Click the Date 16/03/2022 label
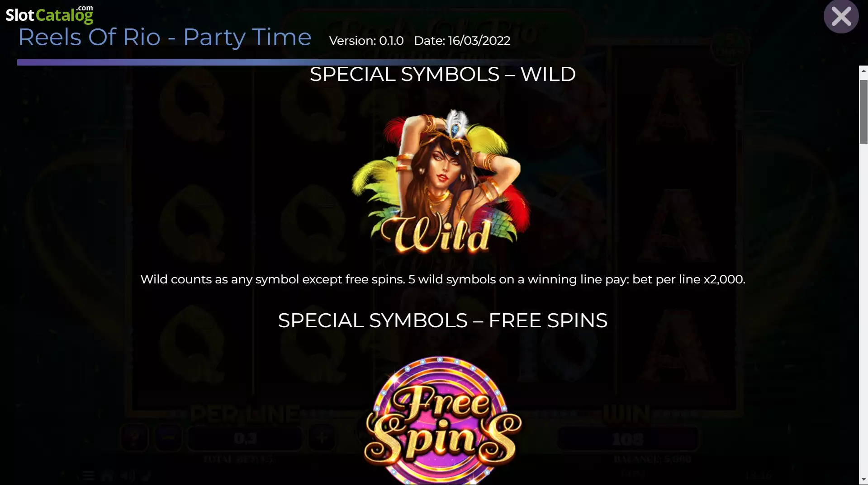868x485 pixels. click(462, 41)
